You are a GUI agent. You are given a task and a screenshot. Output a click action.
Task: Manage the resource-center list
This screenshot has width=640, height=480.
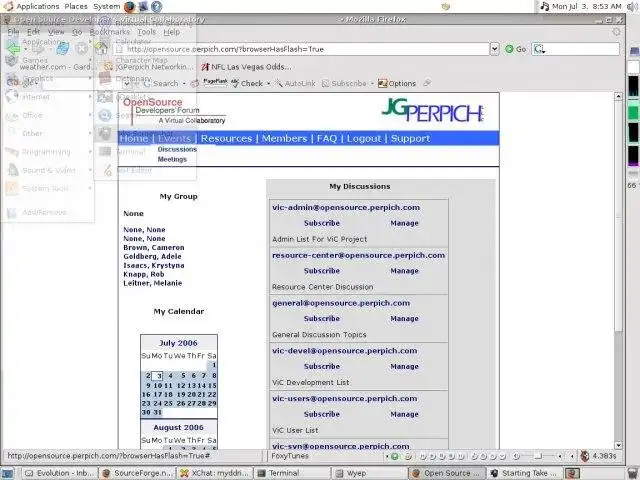404,271
